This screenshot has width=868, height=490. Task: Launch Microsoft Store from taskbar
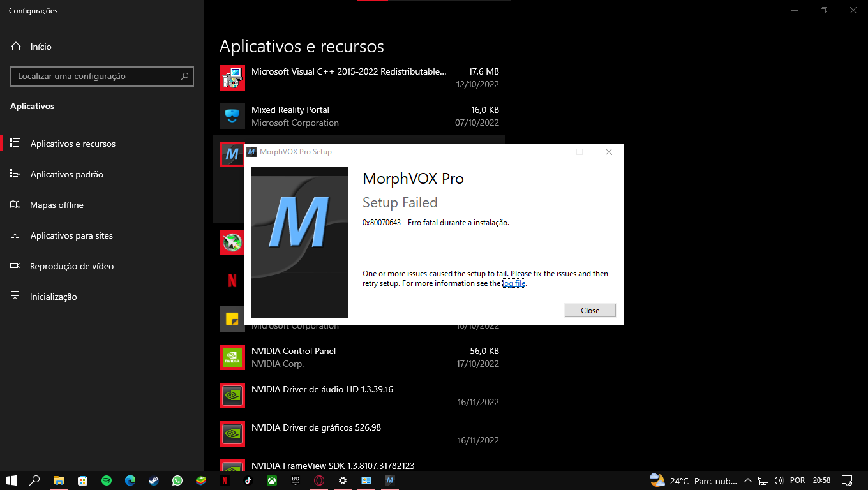coord(82,480)
